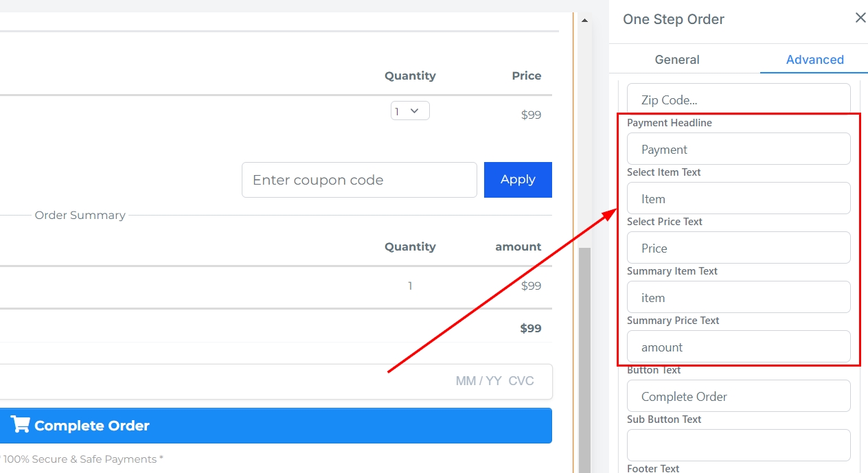The height and width of the screenshot is (473, 868).
Task: Edit the Button Text field
Action: click(x=738, y=396)
